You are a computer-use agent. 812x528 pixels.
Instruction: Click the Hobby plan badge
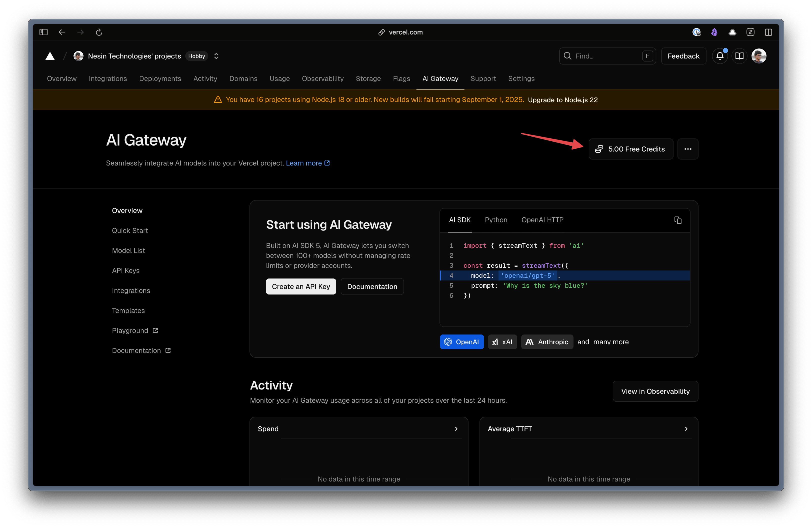196,56
